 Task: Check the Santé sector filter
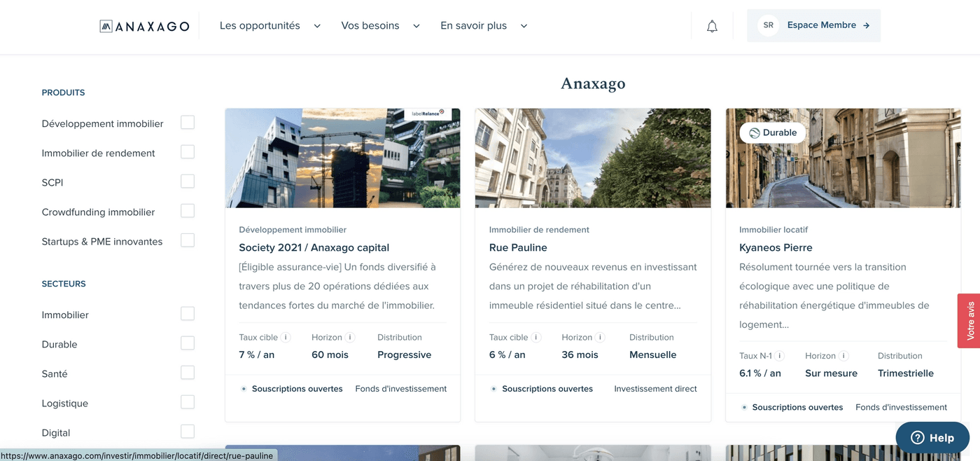coord(188,373)
